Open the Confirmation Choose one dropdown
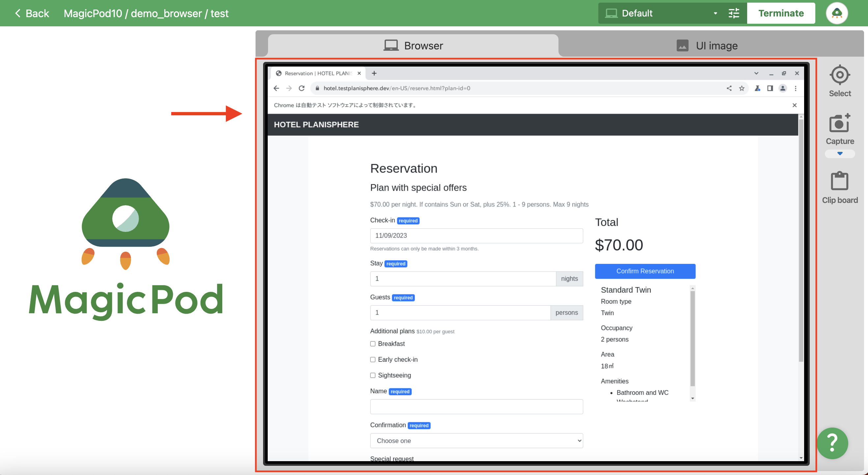 tap(476, 441)
